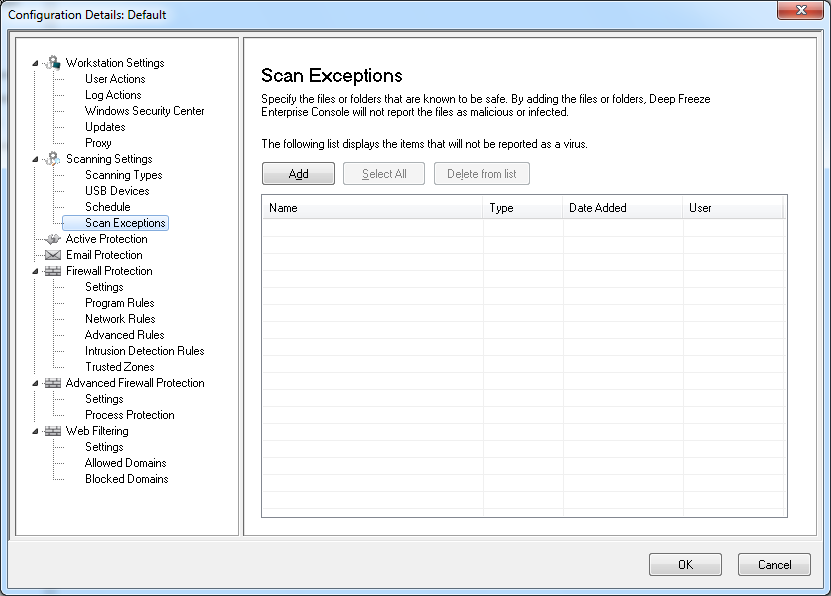Click the Active Protection icon
This screenshot has width=831, height=596.
[x=53, y=239]
